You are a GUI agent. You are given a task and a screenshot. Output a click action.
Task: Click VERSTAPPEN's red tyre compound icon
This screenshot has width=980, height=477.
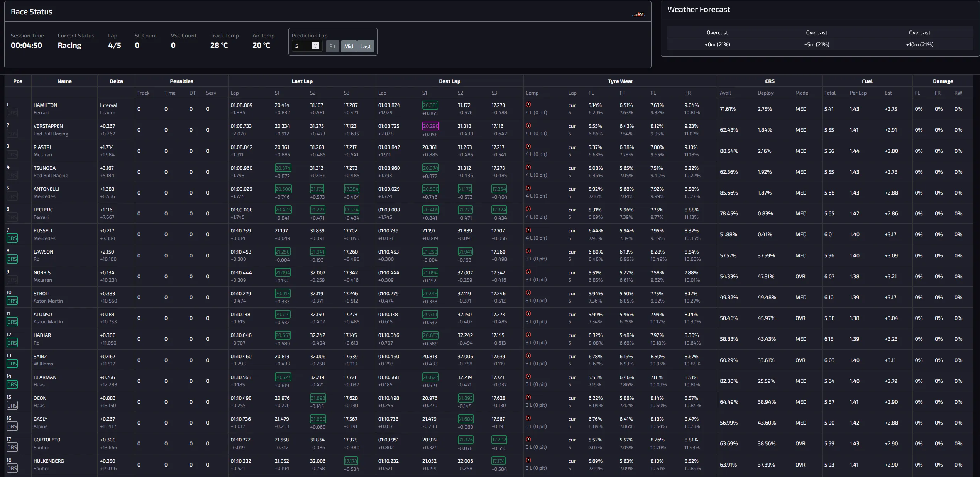529,126
